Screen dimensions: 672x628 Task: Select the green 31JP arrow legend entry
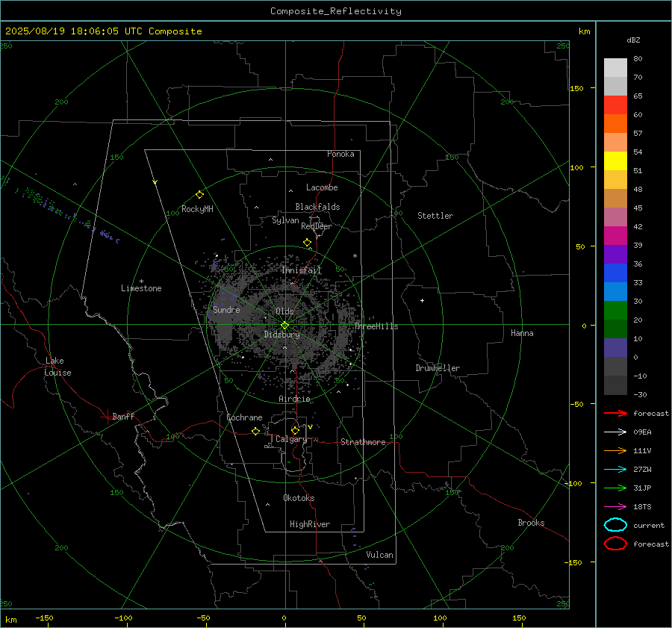click(x=615, y=488)
